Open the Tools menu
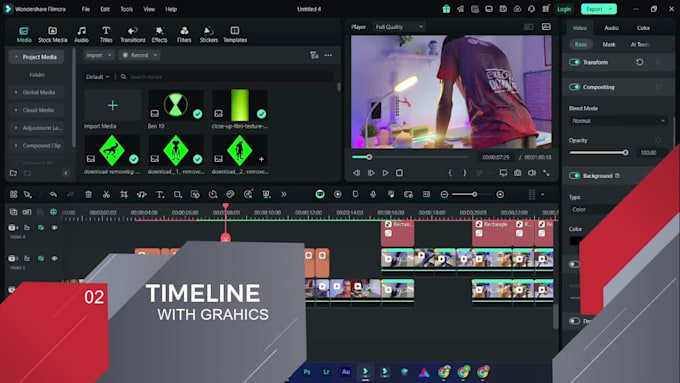This screenshot has width=680, height=383. tap(126, 9)
